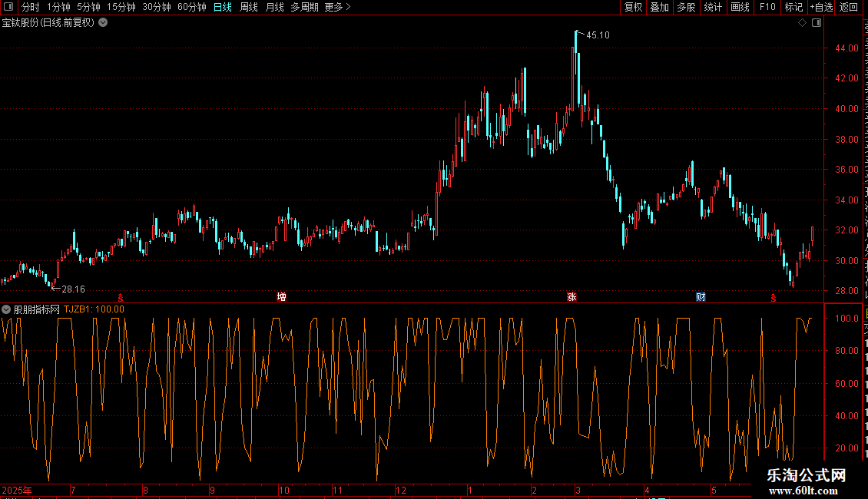Click the 100.0 indicator axis label
Screen dimensions: 868x499
coord(847,318)
